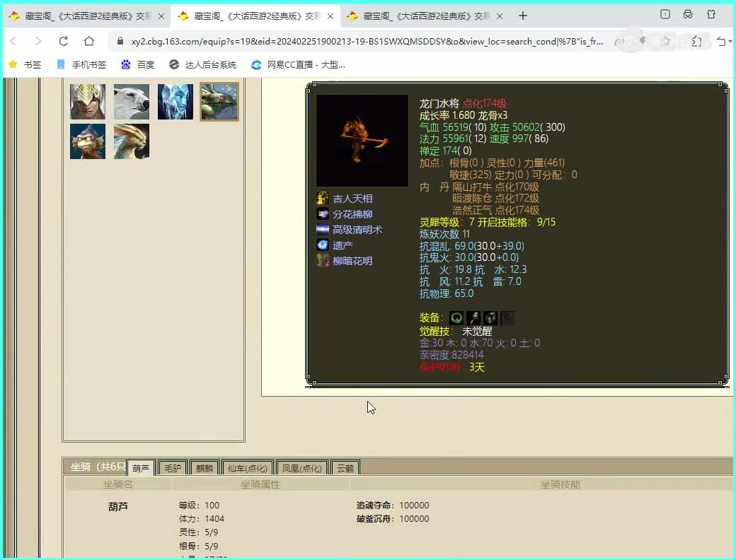The image size is (736, 560).
Task: Close the third 藏宝阁 browser tab
Action: tap(500, 16)
